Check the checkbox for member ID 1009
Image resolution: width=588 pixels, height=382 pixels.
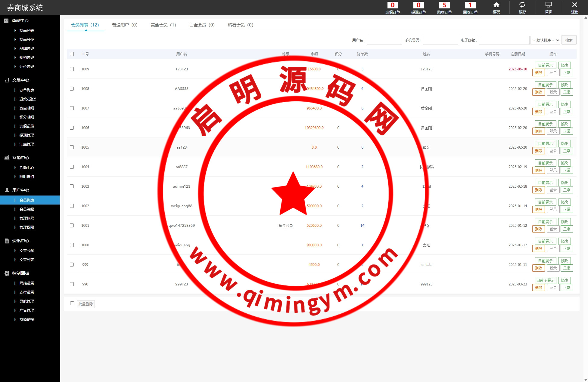point(72,69)
